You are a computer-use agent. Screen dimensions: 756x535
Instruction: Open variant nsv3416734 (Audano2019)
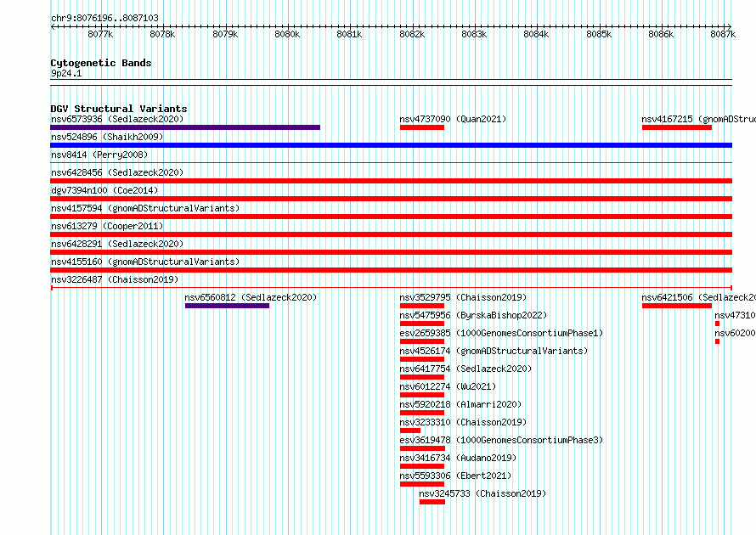point(458,458)
